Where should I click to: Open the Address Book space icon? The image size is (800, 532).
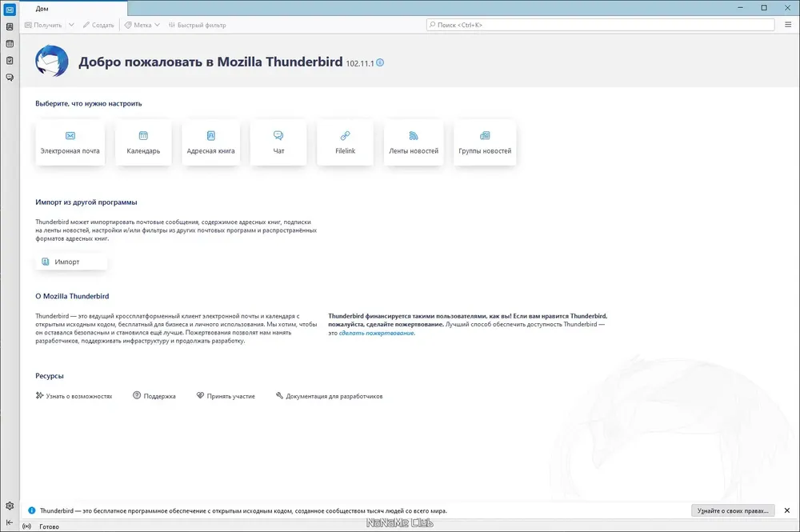10,26
